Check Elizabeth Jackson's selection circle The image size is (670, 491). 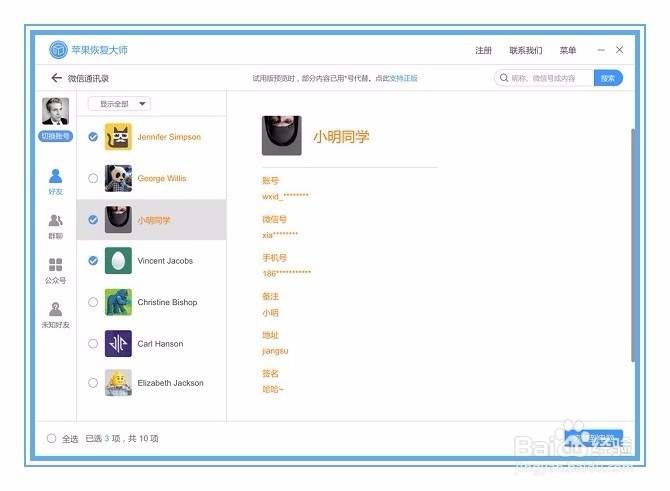coord(93,383)
